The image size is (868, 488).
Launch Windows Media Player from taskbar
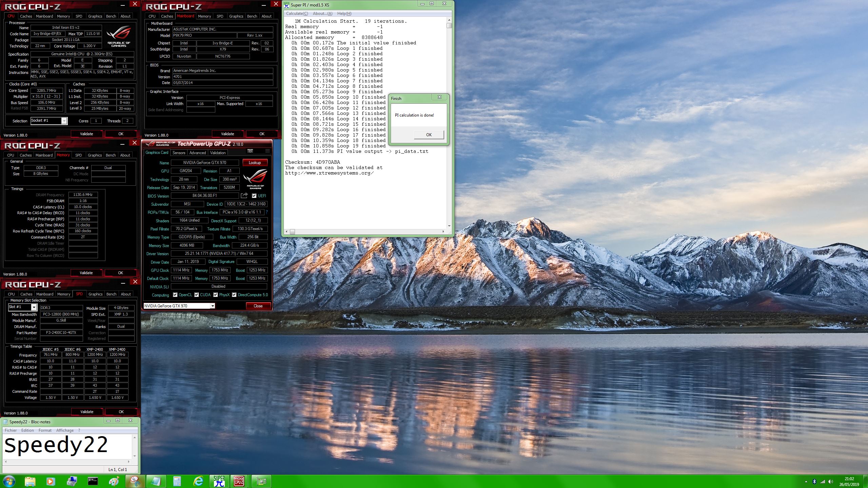(x=50, y=481)
